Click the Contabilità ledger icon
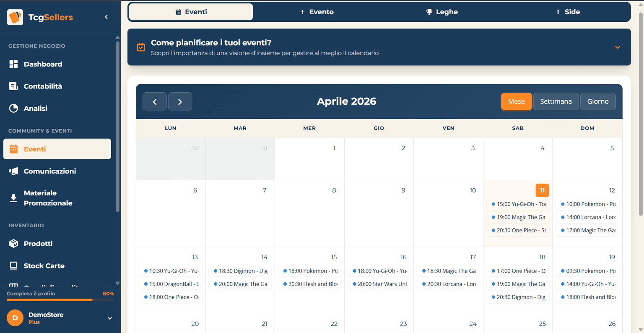Screen dimensions: 644x333 (x=13, y=86)
